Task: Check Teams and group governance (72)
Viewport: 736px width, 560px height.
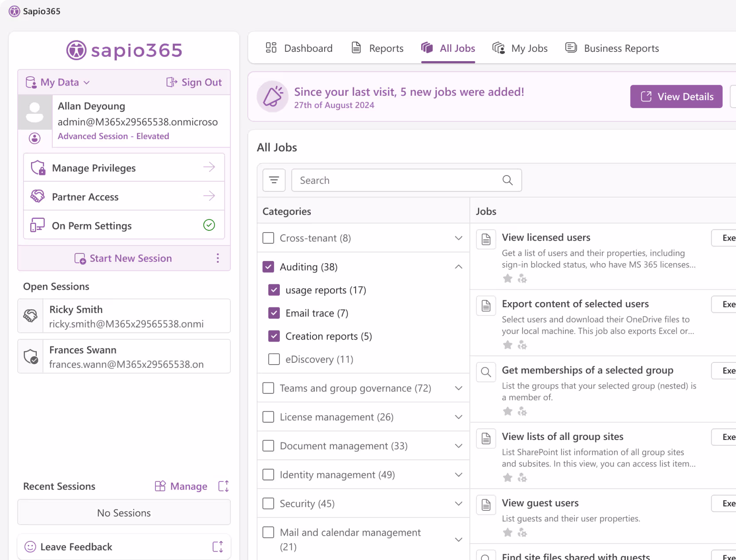Action: click(x=268, y=388)
